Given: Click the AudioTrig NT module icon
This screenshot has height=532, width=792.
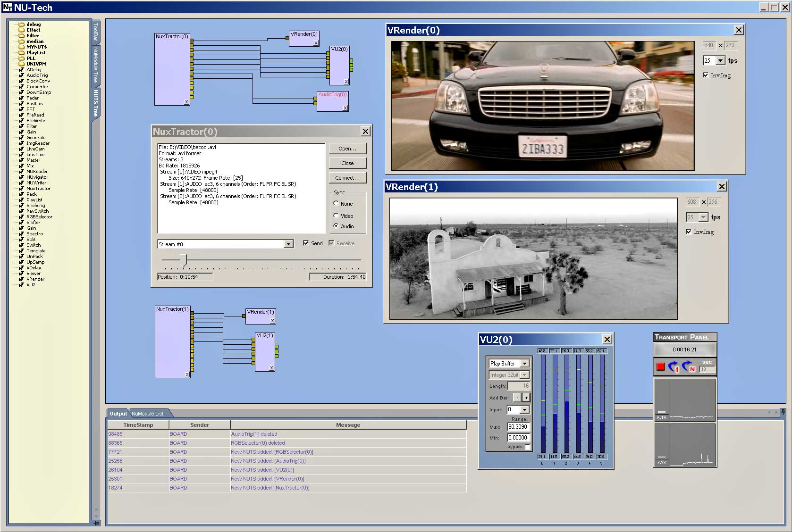Looking at the screenshot, I should coord(21,75).
